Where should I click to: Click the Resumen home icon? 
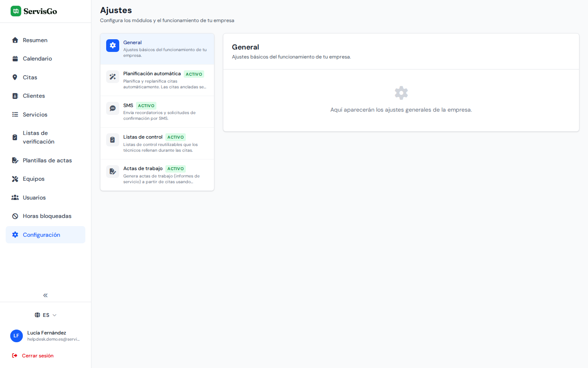click(x=15, y=40)
